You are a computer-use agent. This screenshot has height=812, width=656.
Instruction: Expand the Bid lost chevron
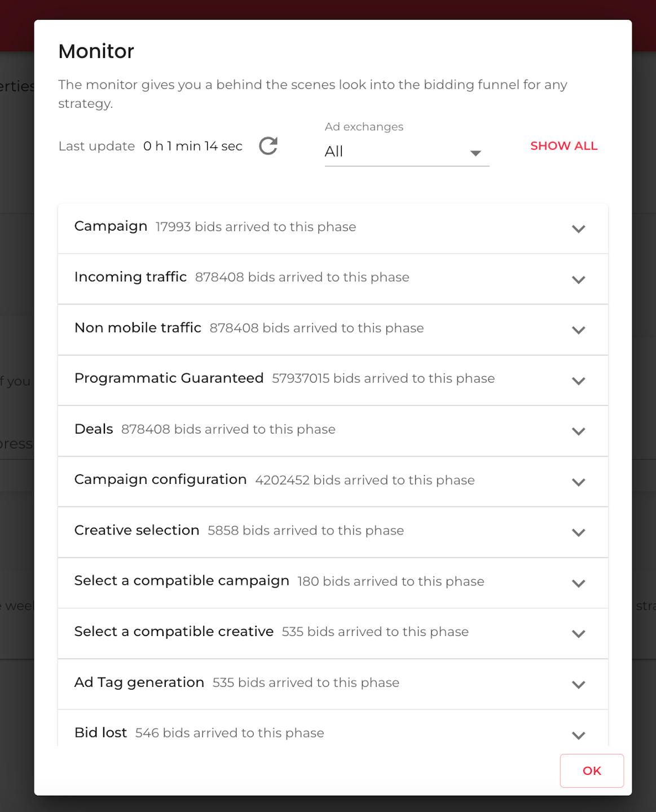(x=578, y=735)
